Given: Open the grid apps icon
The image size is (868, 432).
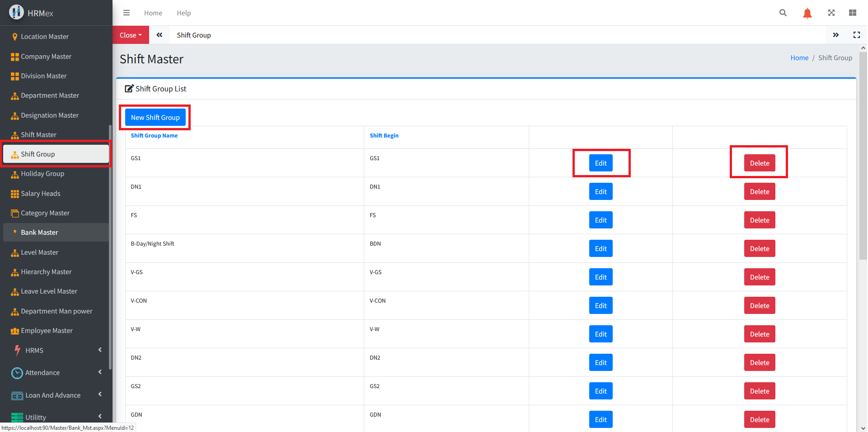Looking at the screenshot, I should [852, 13].
